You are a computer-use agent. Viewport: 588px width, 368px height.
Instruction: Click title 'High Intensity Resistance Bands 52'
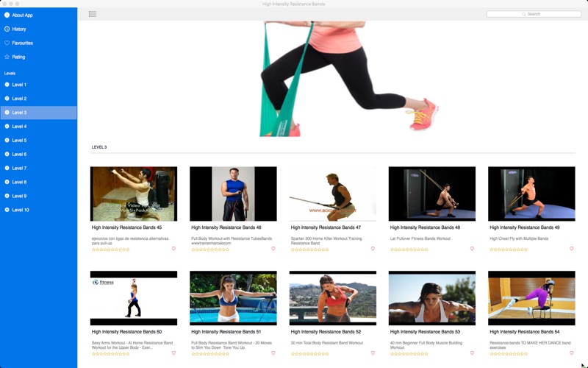pyautogui.click(x=326, y=332)
